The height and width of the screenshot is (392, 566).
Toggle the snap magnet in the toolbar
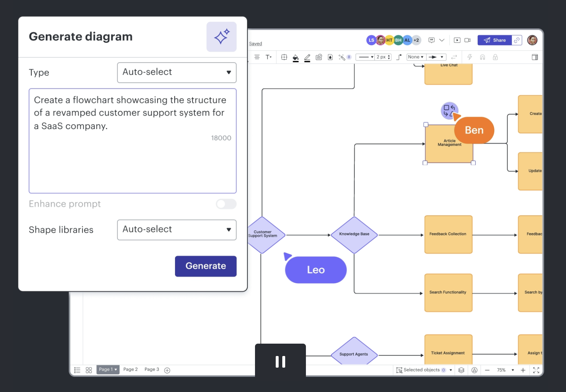(x=483, y=57)
